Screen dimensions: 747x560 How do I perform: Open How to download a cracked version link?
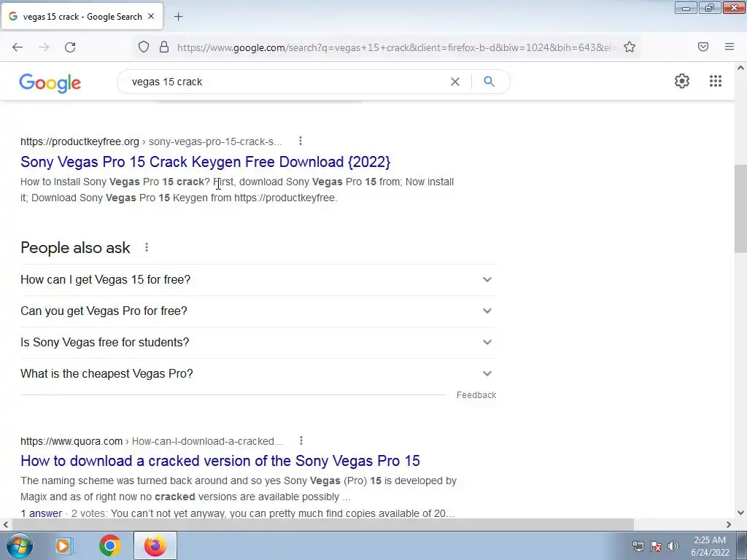[220, 461]
